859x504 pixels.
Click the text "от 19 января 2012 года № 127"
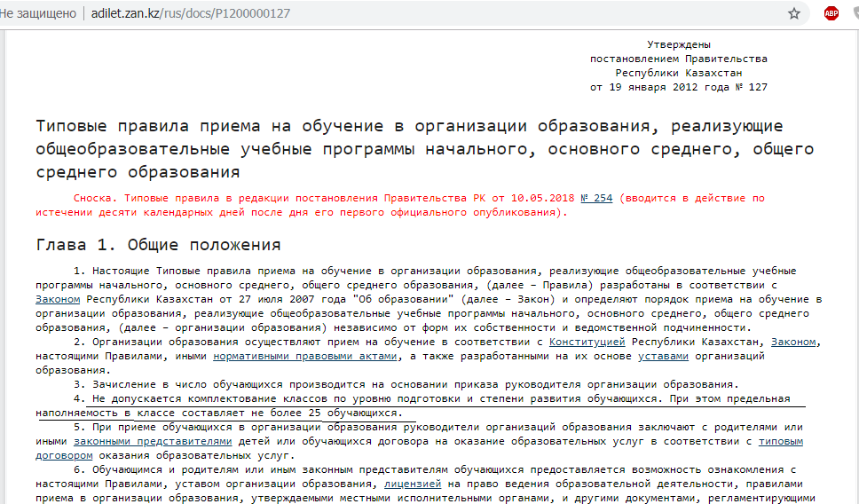(678, 88)
